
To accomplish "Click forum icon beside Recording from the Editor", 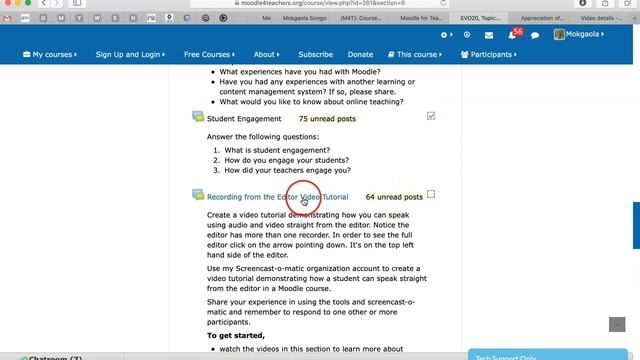I will pyautogui.click(x=198, y=195).
